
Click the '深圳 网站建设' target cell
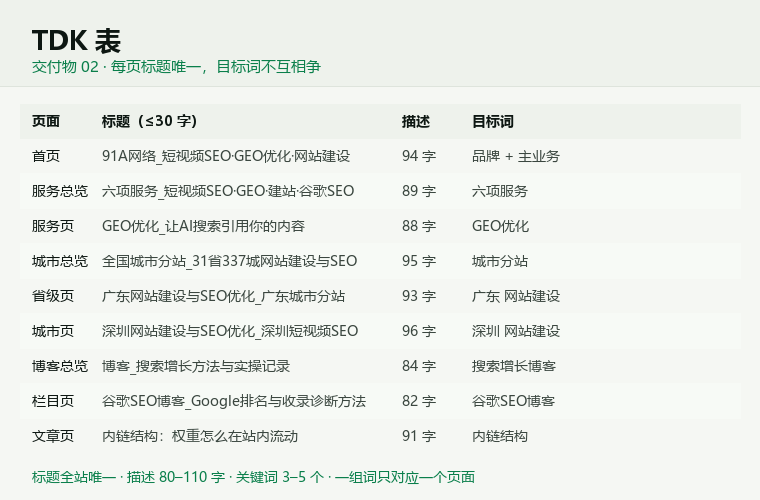516,331
